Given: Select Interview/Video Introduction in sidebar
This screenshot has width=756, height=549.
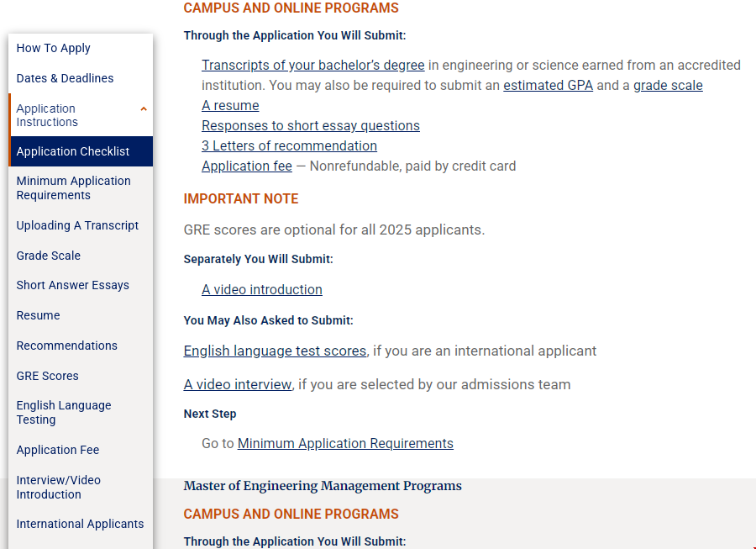Looking at the screenshot, I should pyautogui.click(x=59, y=487).
